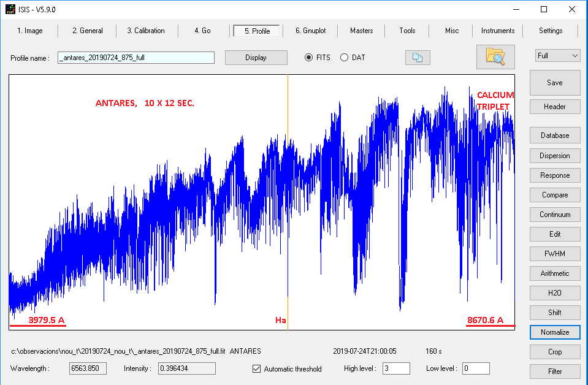Click the ISIS application icon in title bar

[x=10, y=9]
